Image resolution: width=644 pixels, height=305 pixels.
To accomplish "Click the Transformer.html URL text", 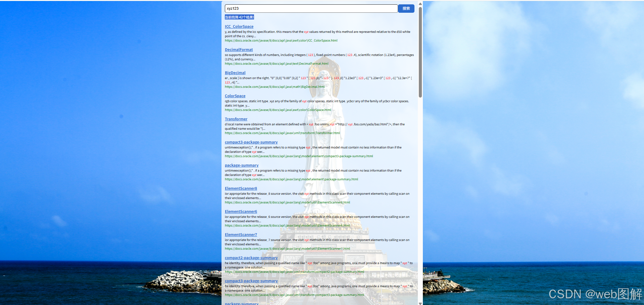I will click(x=282, y=133).
